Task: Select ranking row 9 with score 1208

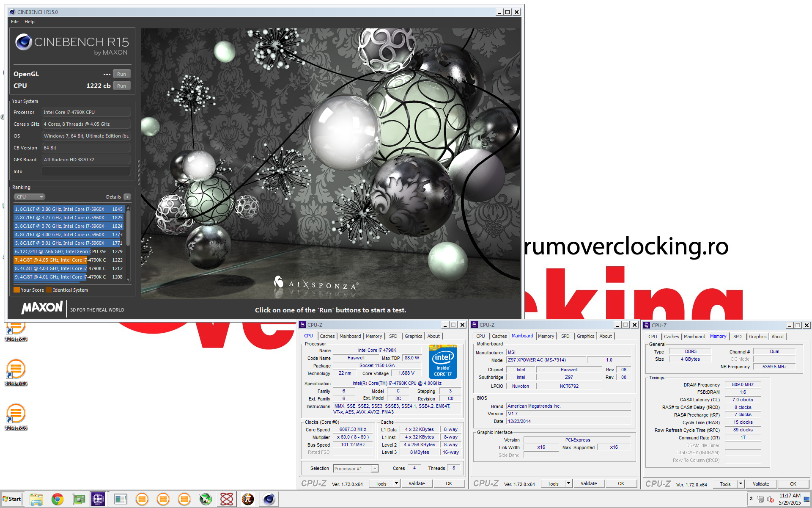Action: click(69, 277)
